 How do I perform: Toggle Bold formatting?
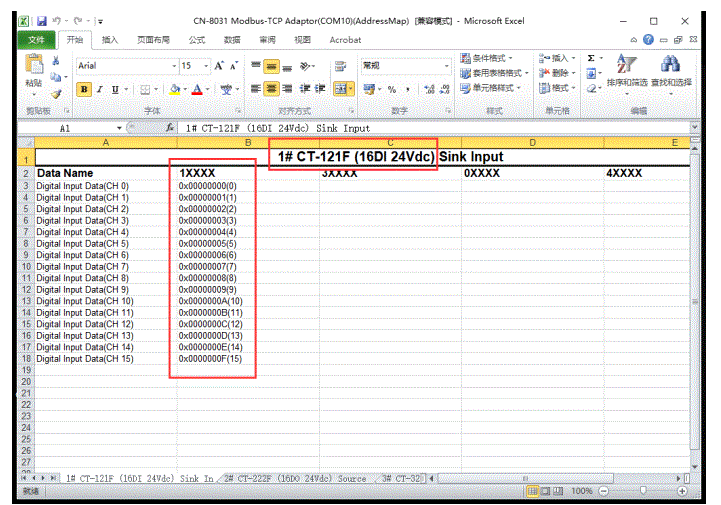click(x=84, y=89)
